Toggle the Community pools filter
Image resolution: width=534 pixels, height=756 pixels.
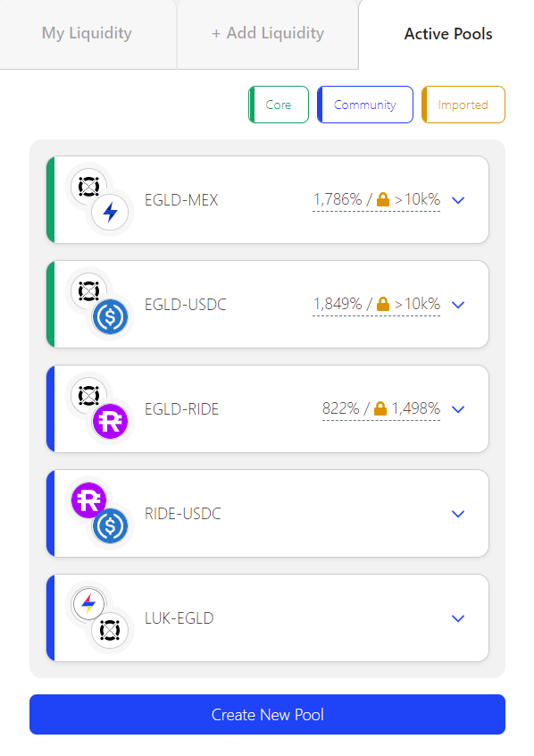point(365,105)
